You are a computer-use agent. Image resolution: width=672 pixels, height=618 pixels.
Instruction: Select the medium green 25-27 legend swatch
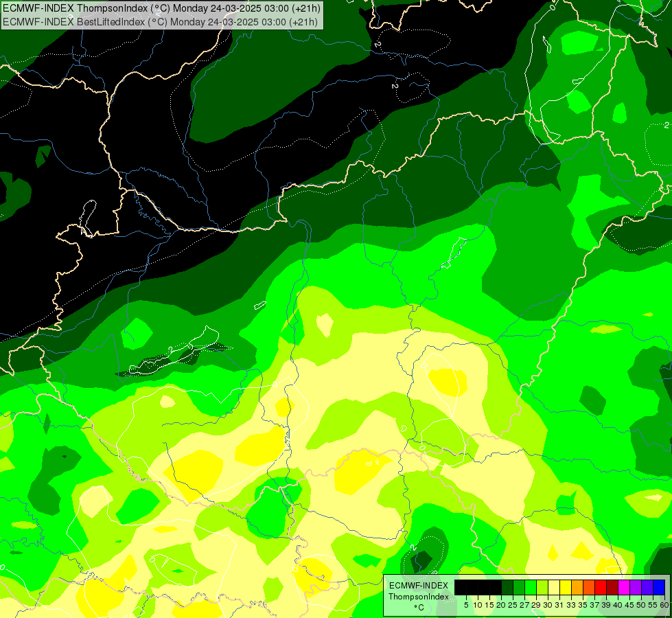pos(518,587)
